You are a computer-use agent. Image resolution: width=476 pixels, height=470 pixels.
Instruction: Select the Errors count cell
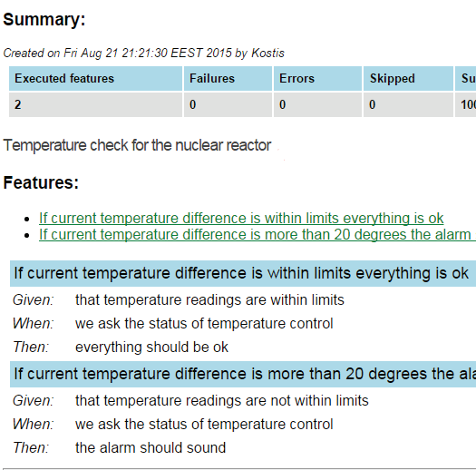317,105
